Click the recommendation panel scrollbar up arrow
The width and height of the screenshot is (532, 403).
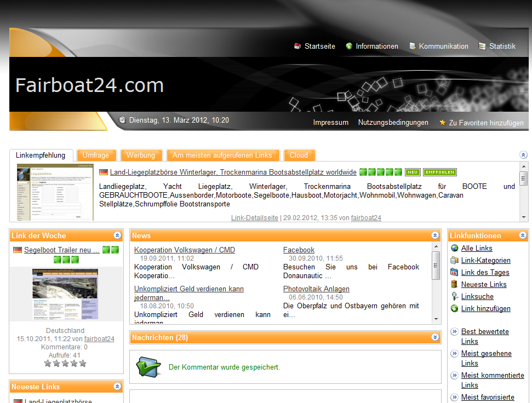pyautogui.click(x=524, y=166)
